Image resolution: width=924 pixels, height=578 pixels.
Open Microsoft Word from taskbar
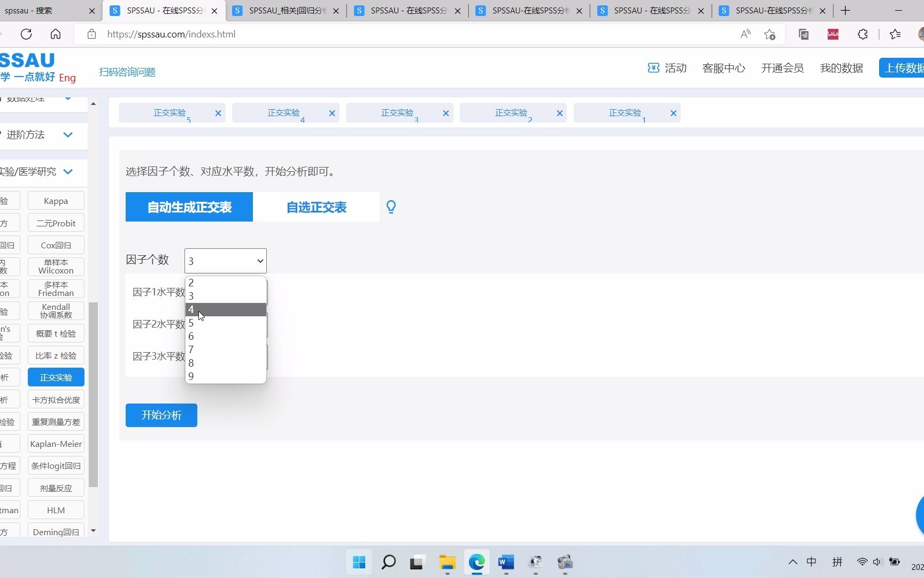[x=506, y=562]
